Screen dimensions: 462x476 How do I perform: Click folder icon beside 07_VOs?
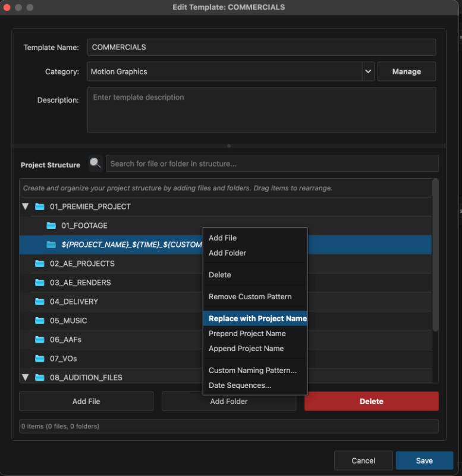coord(40,359)
